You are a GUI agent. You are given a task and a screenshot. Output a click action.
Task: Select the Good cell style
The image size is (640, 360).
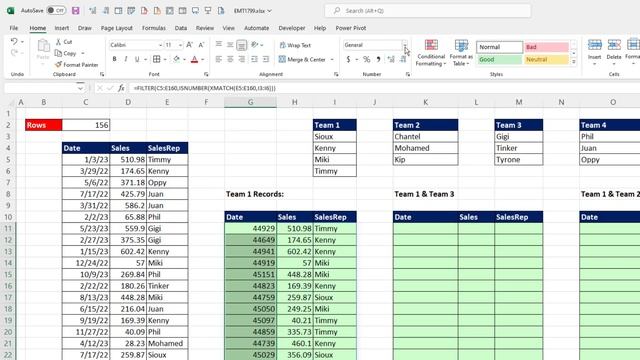pyautogui.click(x=499, y=60)
